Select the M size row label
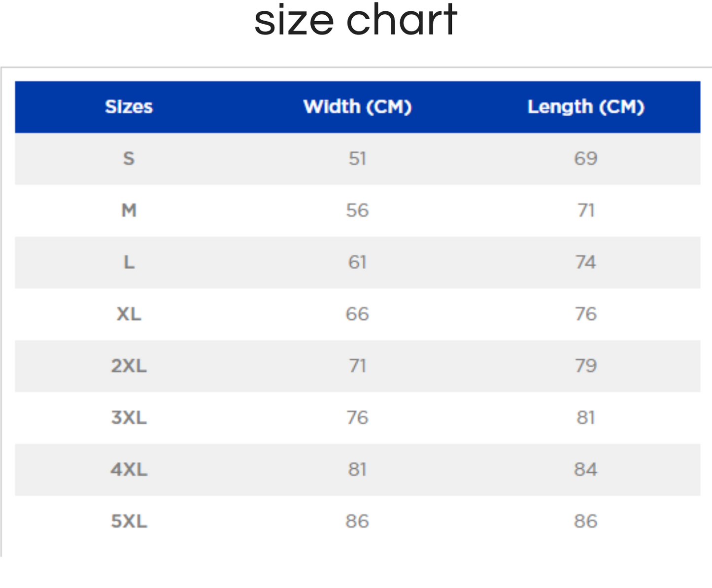The width and height of the screenshot is (712, 588). pos(129,210)
